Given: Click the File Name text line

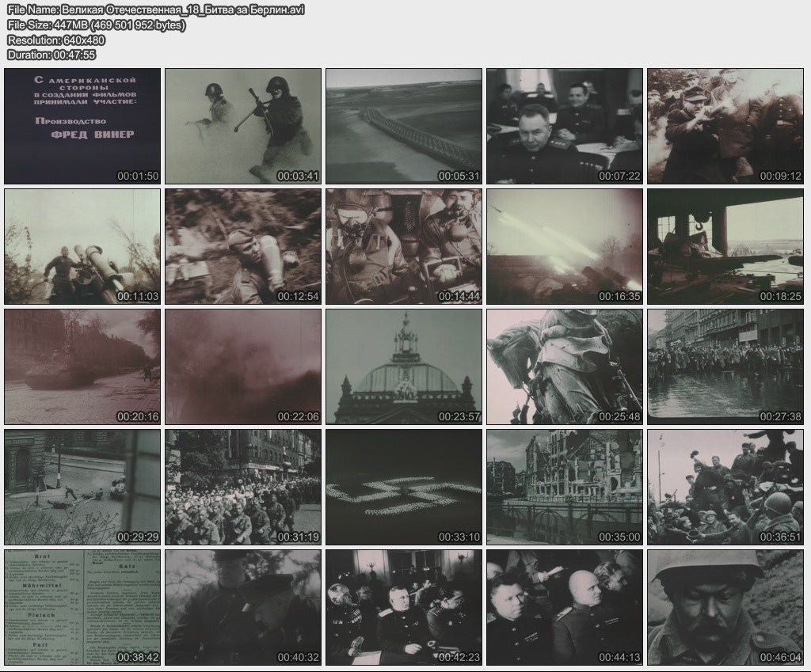Looking at the screenshot, I should tap(155, 9).
